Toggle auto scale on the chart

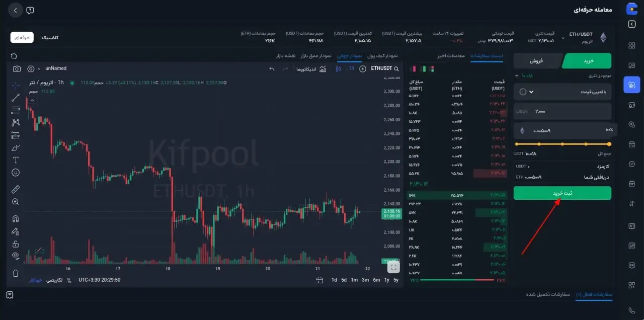36,280
